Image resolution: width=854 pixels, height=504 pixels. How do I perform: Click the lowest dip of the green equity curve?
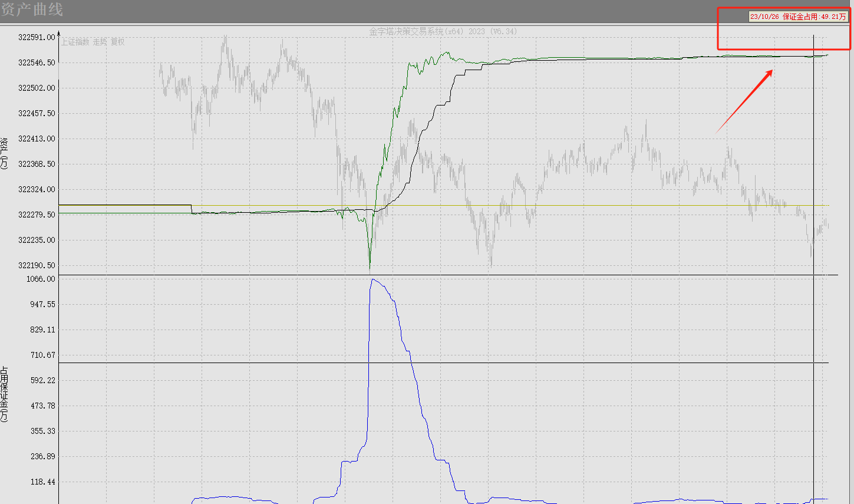coord(370,262)
